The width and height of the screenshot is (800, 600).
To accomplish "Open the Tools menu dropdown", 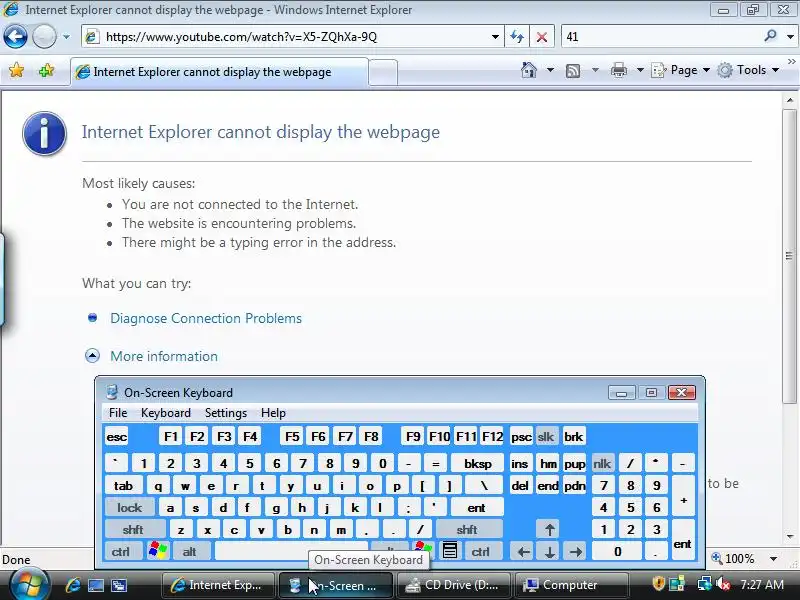I will pos(748,70).
